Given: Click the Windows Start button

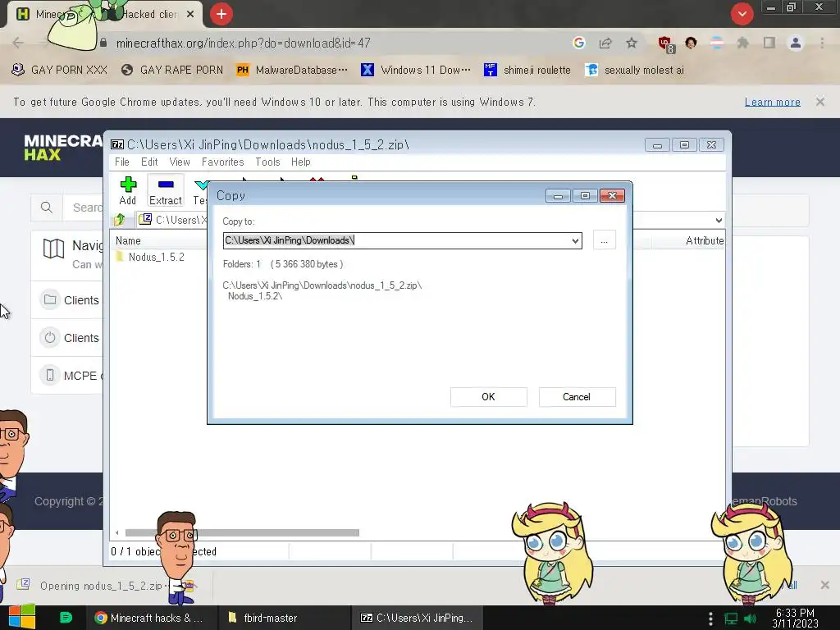Looking at the screenshot, I should 21,617.
